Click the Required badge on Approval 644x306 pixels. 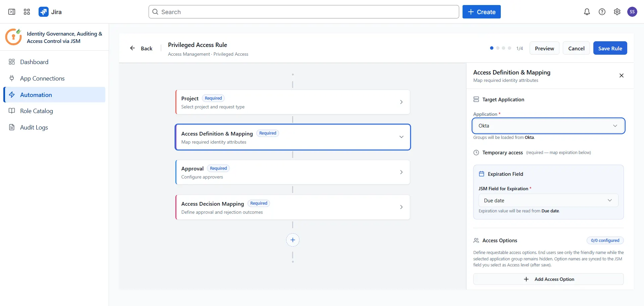coord(218,168)
